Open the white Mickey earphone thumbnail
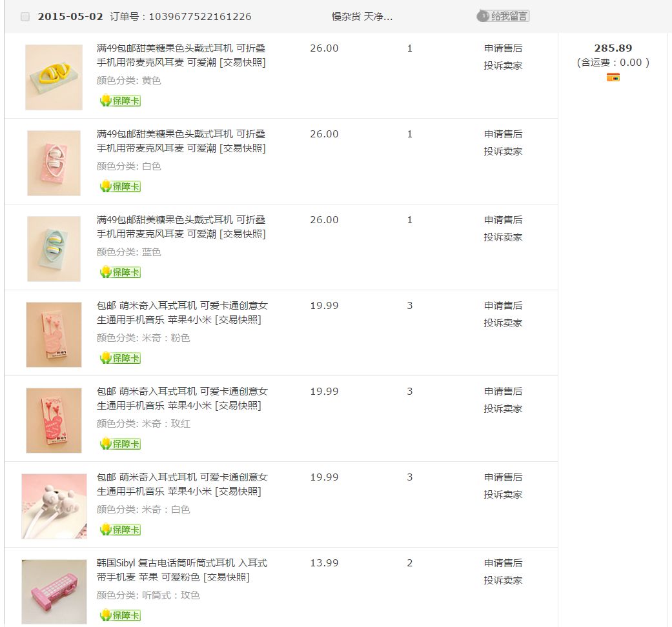Image resolution: width=672 pixels, height=627 pixels. click(54, 506)
